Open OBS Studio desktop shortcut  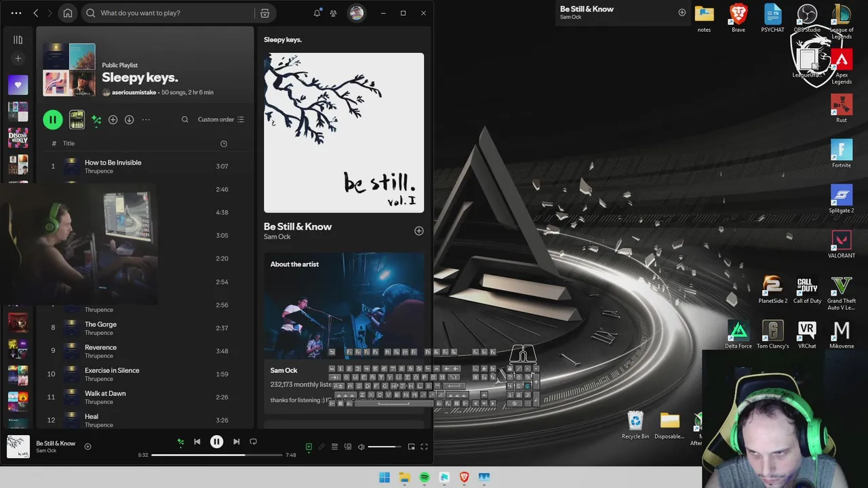(x=807, y=18)
